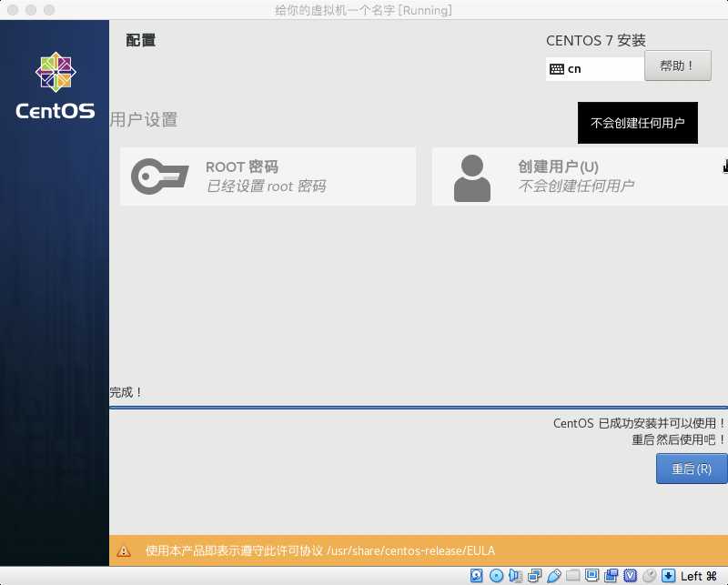Click the keyboard capture arrow icon

tap(668, 576)
